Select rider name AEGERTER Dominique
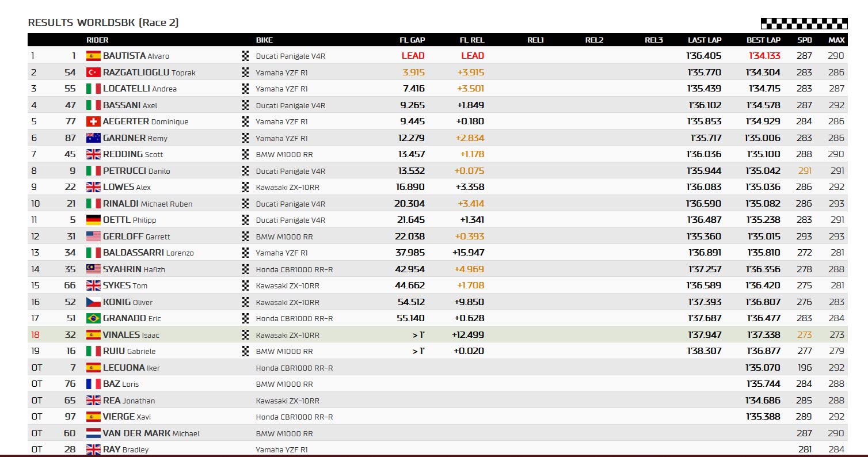The height and width of the screenshot is (457, 868). point(146,121)
